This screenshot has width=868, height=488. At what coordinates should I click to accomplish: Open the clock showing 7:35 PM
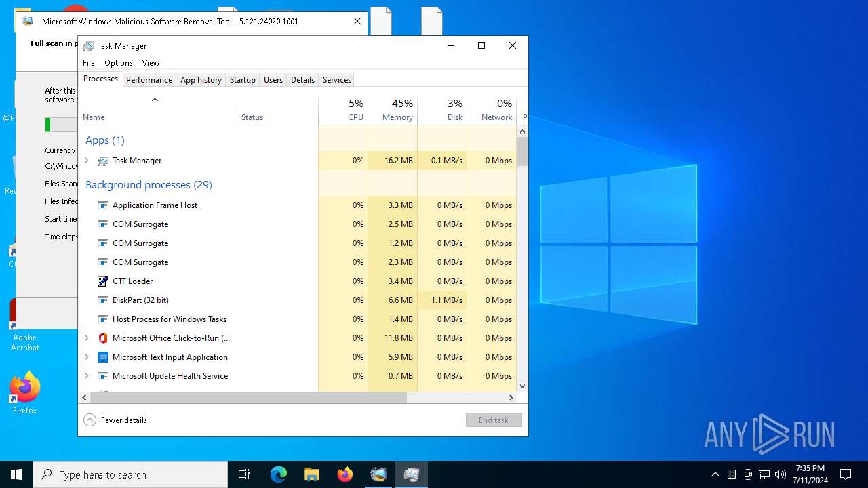coord(811,474)
